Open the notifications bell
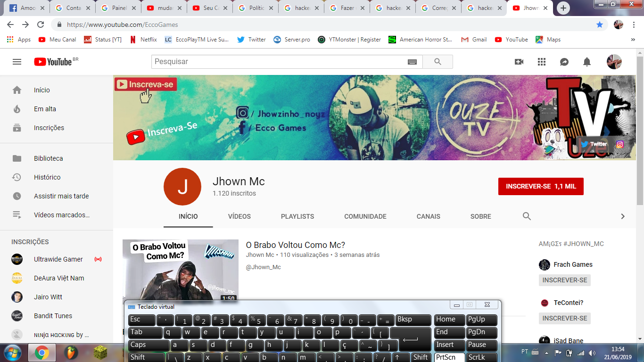 (x=587, y=62)
